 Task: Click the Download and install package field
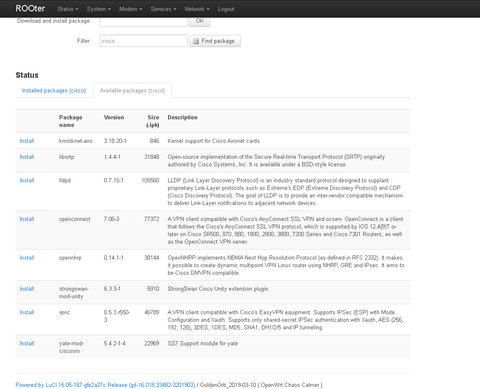(x=143, y=22)
